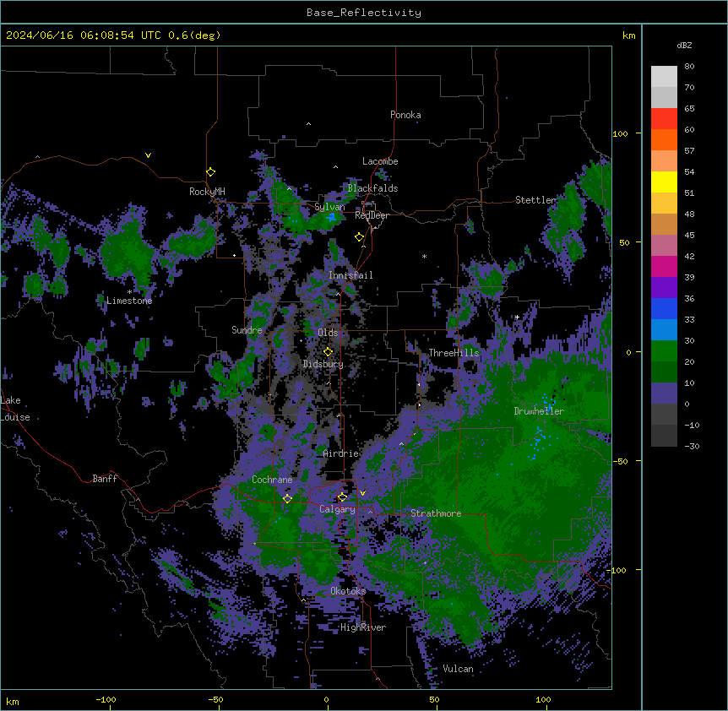Click the km unit label at top right
Image resolution: width=728 pixels, height=711 pixels.
pyautogui.click(x=629, y=35)
